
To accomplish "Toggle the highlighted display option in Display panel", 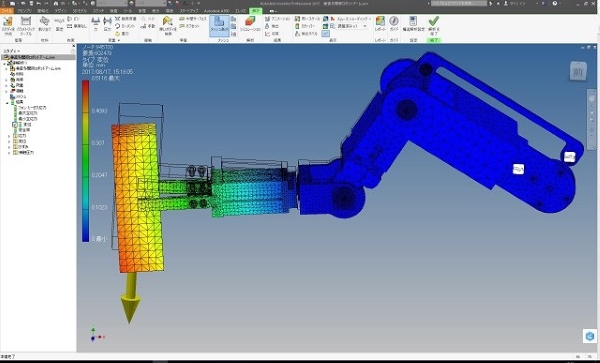I will coord(326,34).
